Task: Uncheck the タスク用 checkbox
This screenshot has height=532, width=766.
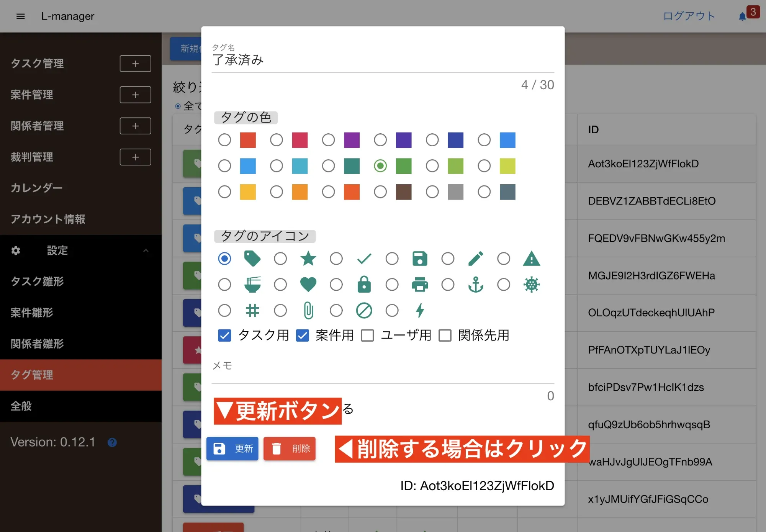Action: pyautogui.click(x=224, y=336)
